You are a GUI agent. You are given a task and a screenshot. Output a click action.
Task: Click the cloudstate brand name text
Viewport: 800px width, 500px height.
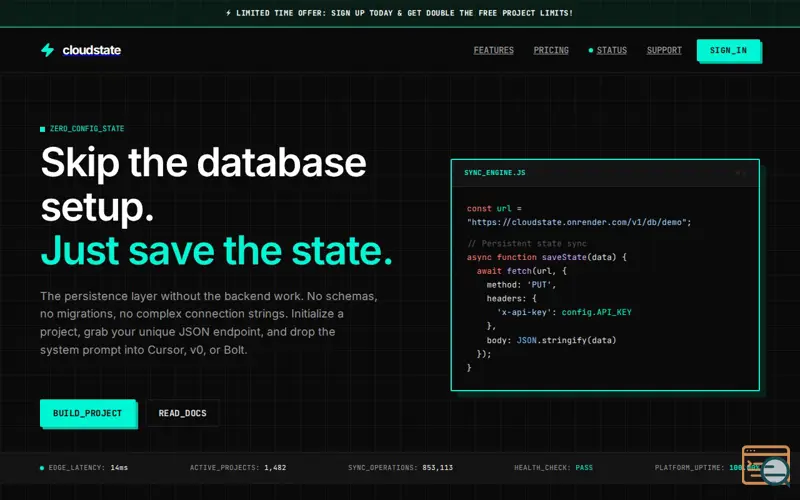[92, 50]
